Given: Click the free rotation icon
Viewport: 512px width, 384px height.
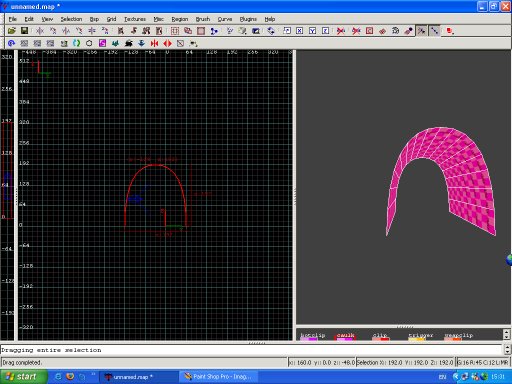Looking at the screenshot, I should click(271, 31).
